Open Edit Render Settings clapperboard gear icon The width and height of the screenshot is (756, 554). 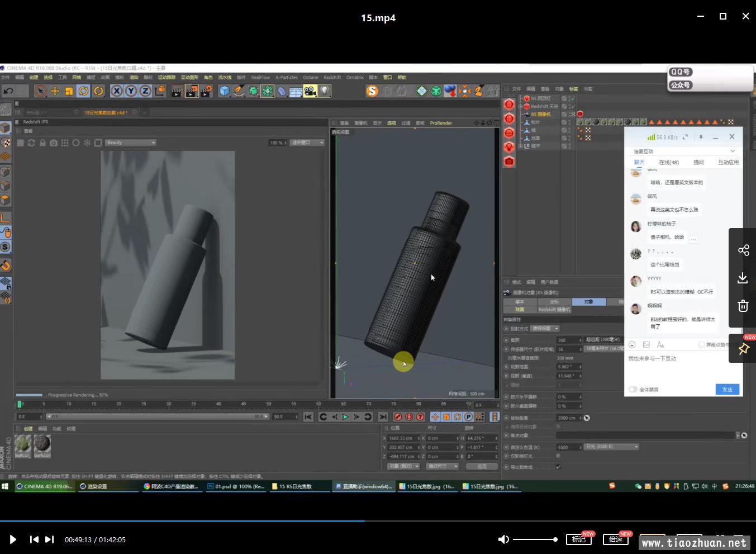click(x=206, y=91)
